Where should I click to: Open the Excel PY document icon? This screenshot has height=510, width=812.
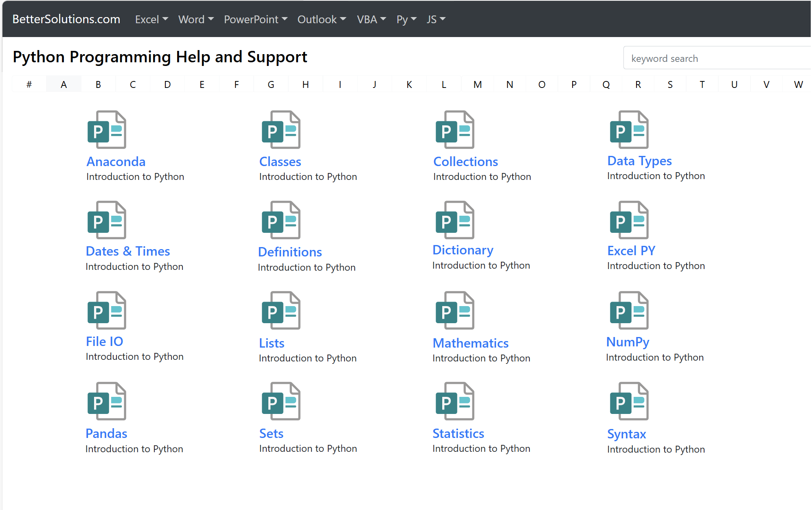[x=629, y=220]
